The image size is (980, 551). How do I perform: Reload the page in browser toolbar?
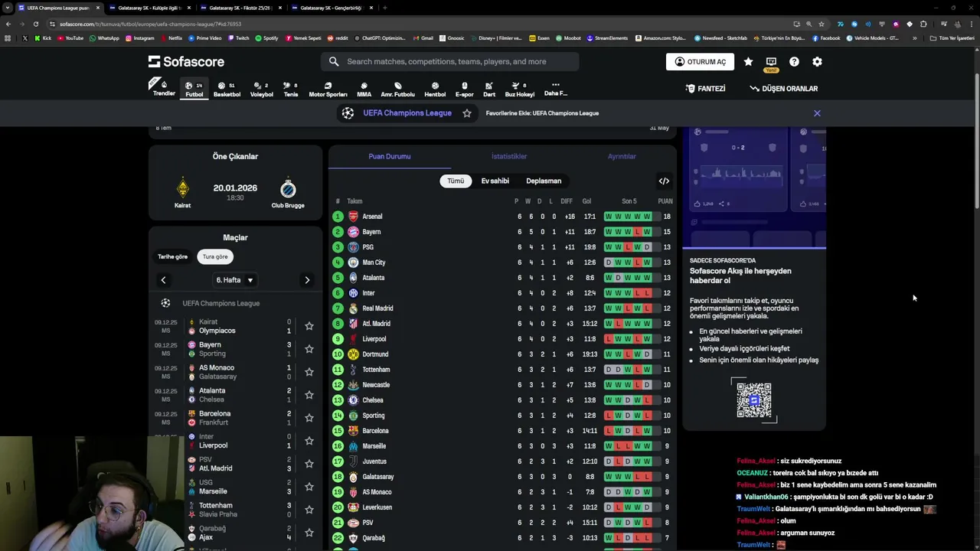pyautogui.click(x=35, y=24)
